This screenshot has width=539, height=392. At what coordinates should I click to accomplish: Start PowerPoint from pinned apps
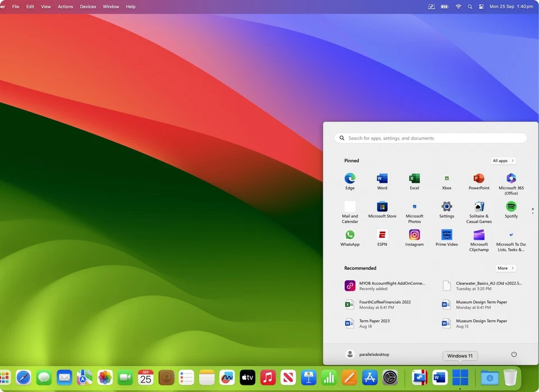point(479,178)
